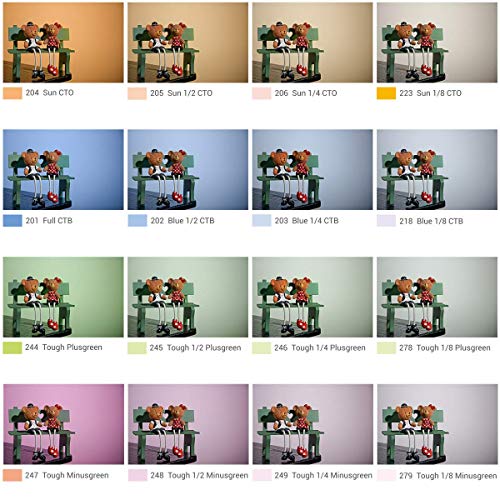View the Tough Plusgreen sample photo
Viewport: 500px width, 500px height.
pos(63,297)
